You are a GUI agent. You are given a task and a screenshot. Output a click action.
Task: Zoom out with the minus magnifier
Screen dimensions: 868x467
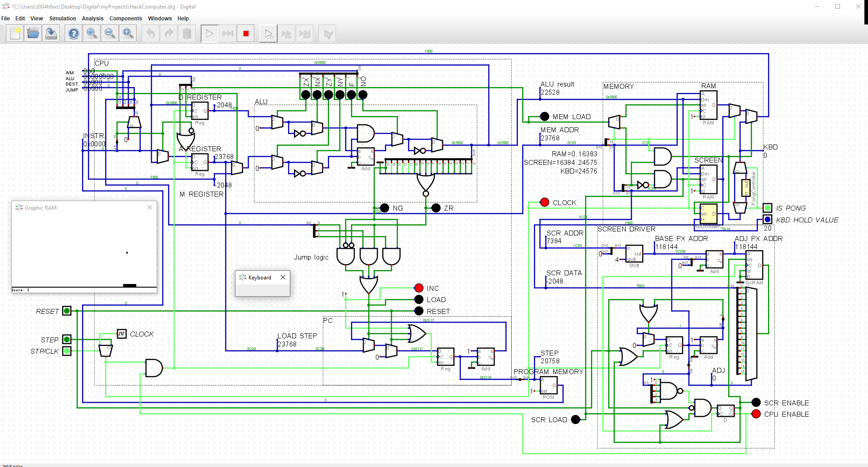pyautogui.click(x=110, y=34)
